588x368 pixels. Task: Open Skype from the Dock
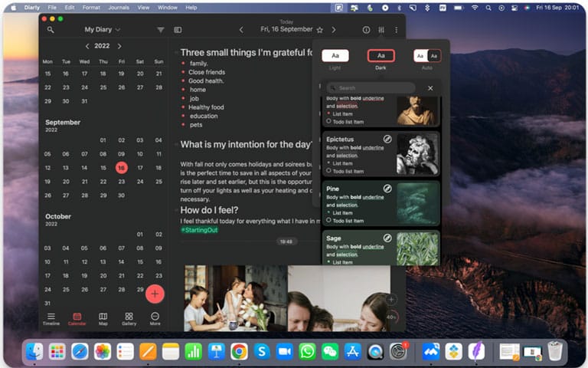(x=262, y=351)
